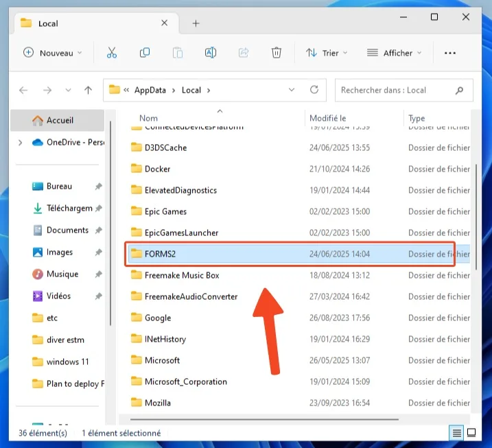Switch to details view icon
Image resolution: width=492 pixels, height=448 pixels.
(457, 433)
